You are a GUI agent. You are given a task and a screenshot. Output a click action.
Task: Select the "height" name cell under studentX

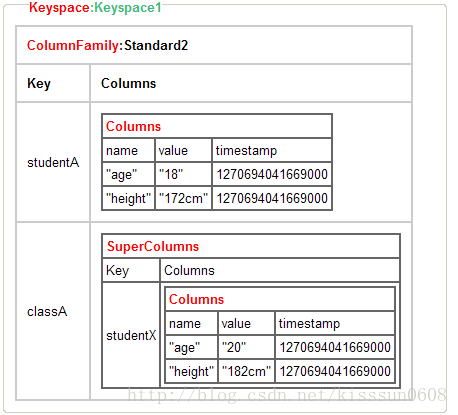(192, 371)
